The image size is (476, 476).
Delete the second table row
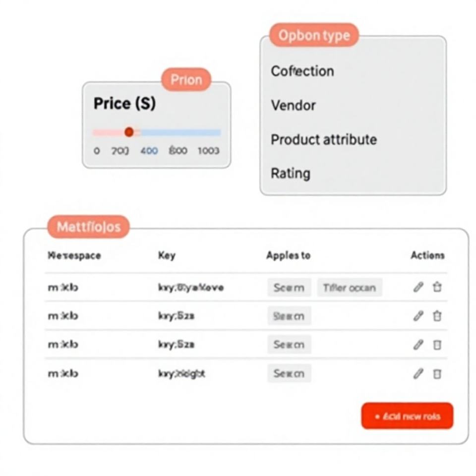coord(437,316)
